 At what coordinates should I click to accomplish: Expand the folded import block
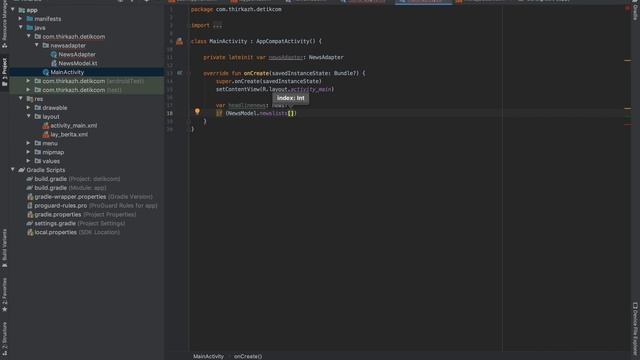pyautogui.click(x=218, y=25)
